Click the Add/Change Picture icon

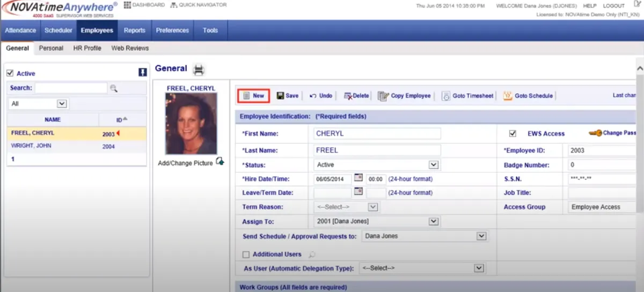[219, 162]
